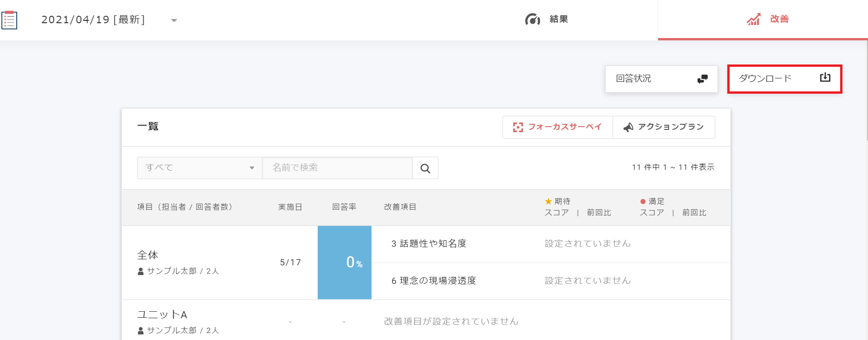Click the focus target icon for フォーカスサーベイ
868x340 pixels.
point(518,127)
